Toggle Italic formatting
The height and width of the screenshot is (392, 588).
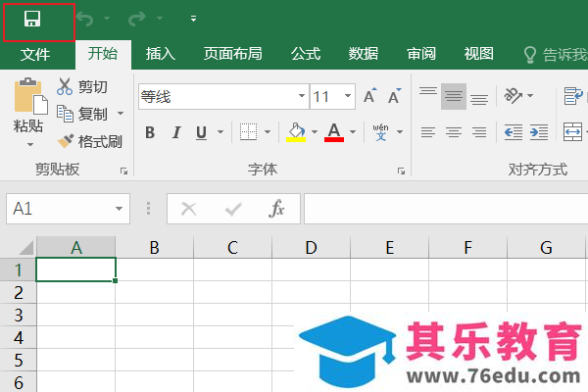(175, 132)
